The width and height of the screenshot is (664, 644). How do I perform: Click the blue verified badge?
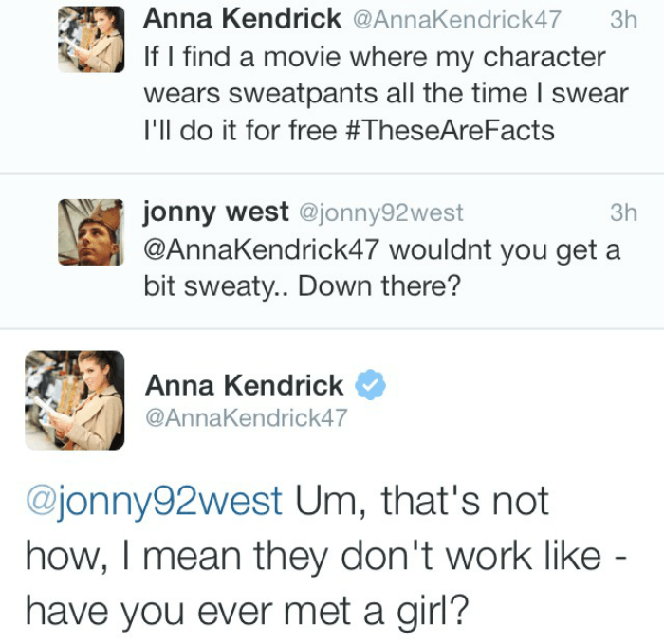(x=369, y=386)
